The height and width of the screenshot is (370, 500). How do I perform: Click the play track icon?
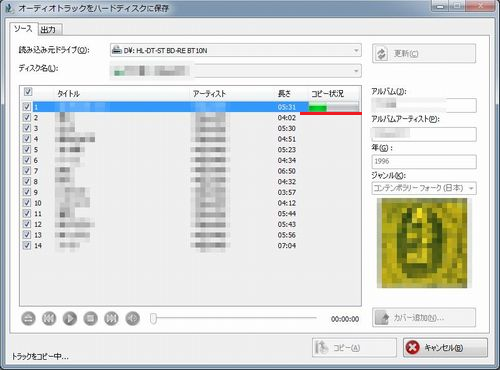(70, 318)
